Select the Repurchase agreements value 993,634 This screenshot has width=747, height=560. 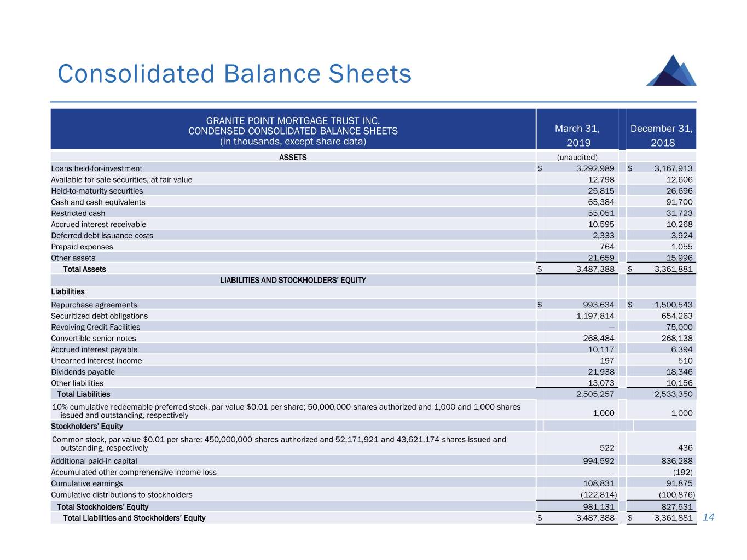[598, 305]
